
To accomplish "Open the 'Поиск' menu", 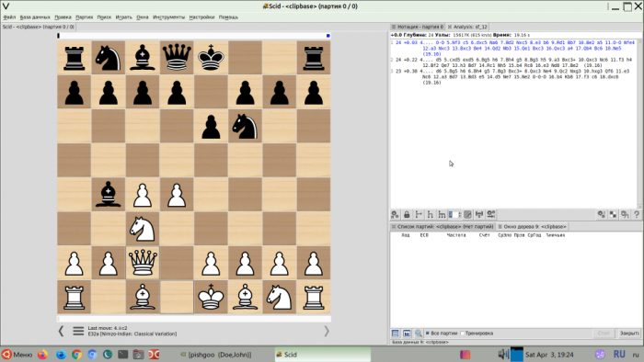I will [104, 17].
